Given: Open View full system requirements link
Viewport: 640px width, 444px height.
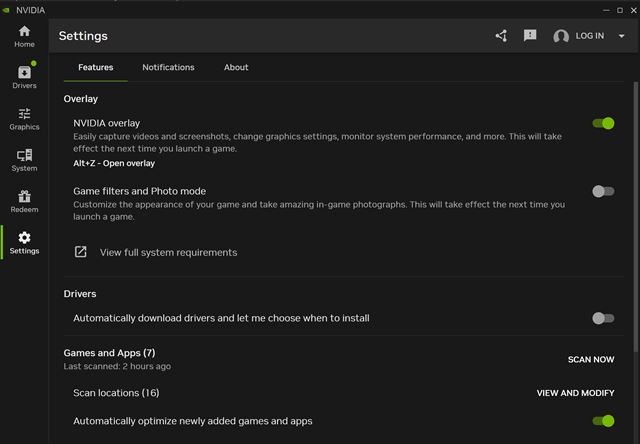Looking at the screenshot, I should [x=168, y=252].
